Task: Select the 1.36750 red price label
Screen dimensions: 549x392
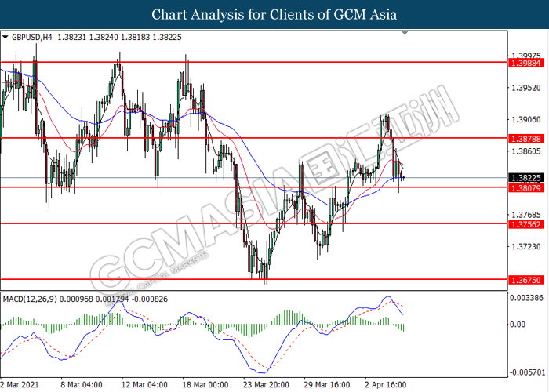Action: click(526, 280)
